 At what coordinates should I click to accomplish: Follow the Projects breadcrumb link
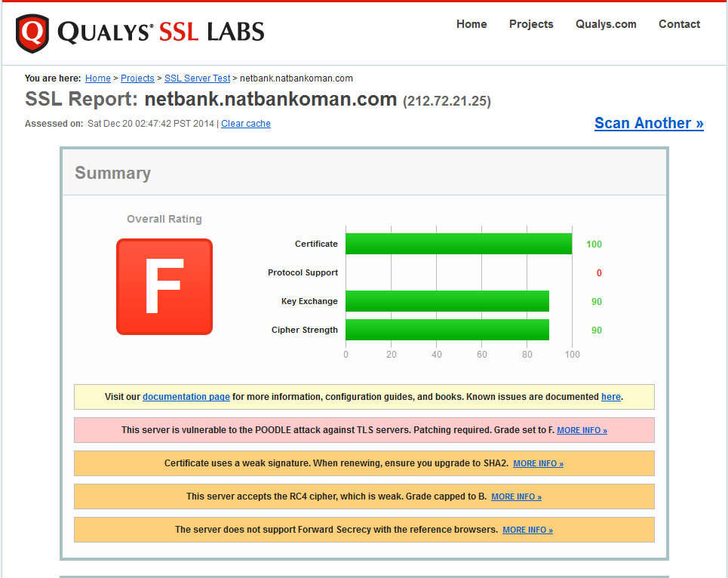click(x=137, y=78)
